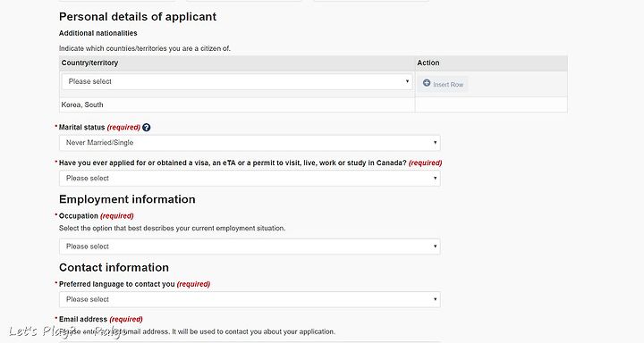Image resolution: width=644 pixels, height=343 pixels.
Task: Click the arrow on Occupation select
Action: pyautogui.click(x=435, y=247)
